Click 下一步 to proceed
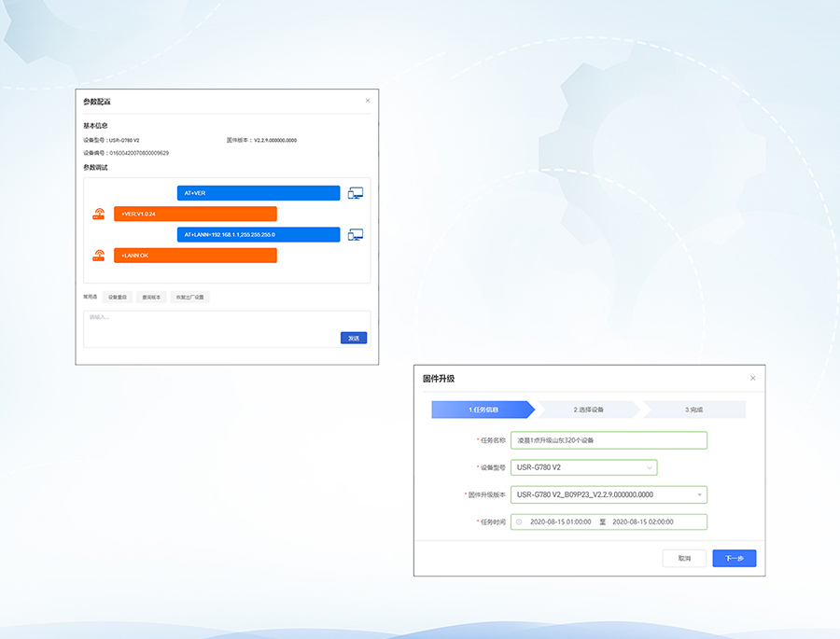Image resolution: width=840 pixels, height=639 pixels. tap(734, 559)
